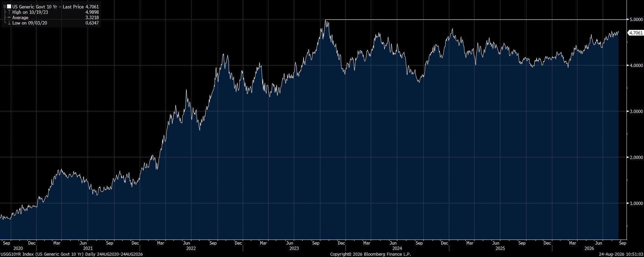Click the 4.9898 high value in legend
Image resolution: width=644 pixels, height=257 pixels.
92,12
